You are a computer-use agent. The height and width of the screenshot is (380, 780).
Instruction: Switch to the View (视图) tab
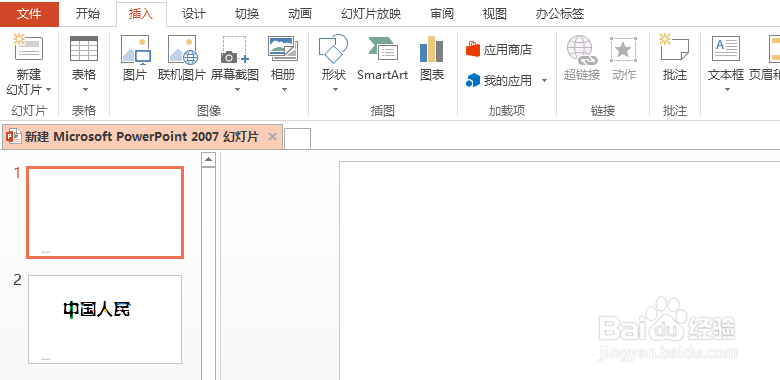(x=494, y=14)
